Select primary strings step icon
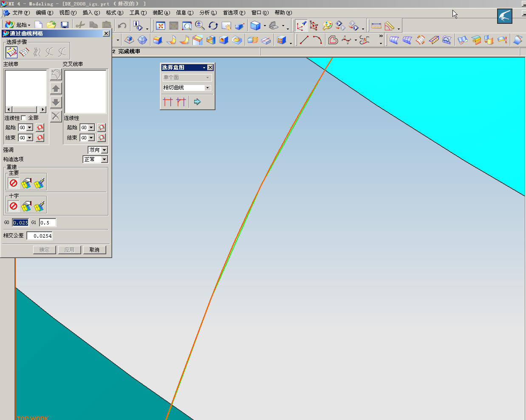 (11, 52)
